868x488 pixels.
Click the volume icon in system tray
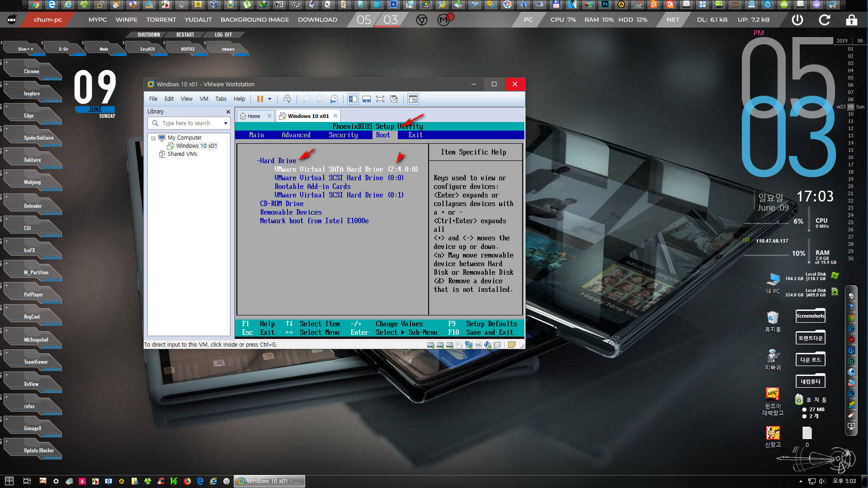[822, 481]
